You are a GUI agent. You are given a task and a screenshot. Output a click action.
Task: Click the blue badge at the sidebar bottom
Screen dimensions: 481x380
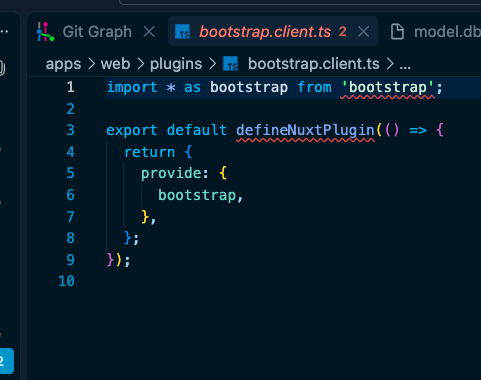point(6,361)
